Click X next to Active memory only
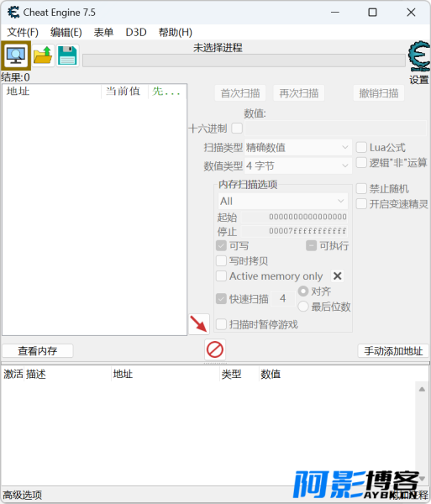 (338, 276)
